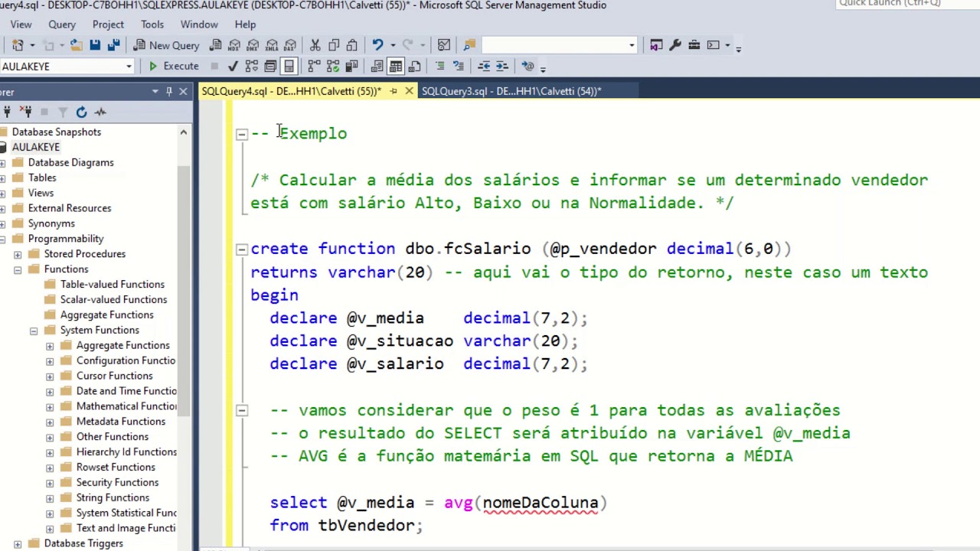Specify values for template parameters
Screen dimensions: 980x551
tap(528, 66)
